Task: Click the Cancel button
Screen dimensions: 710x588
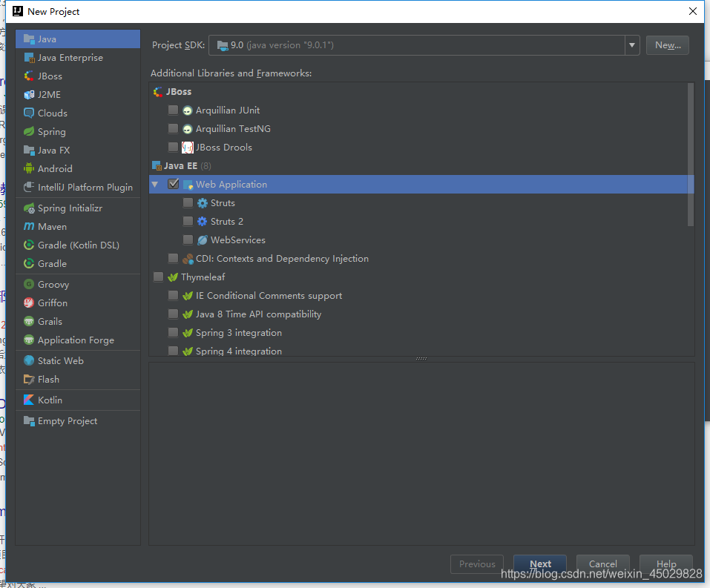Action: (x=602, y=564)
